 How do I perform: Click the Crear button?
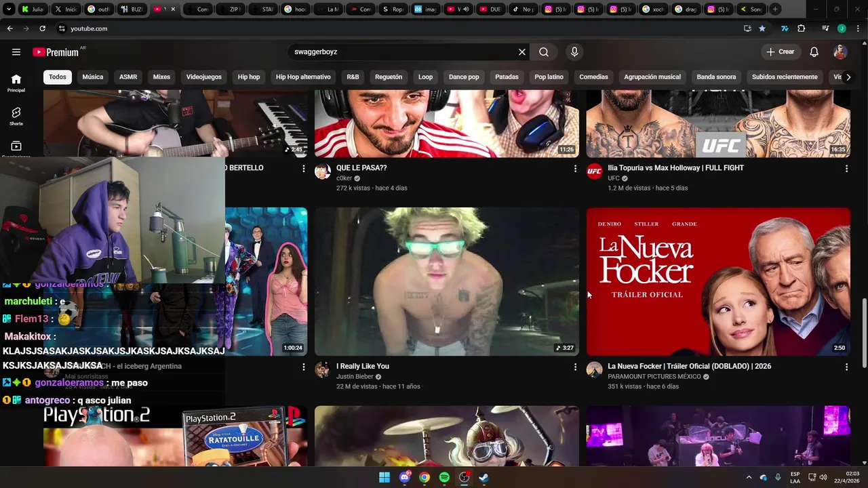point(781,52)
